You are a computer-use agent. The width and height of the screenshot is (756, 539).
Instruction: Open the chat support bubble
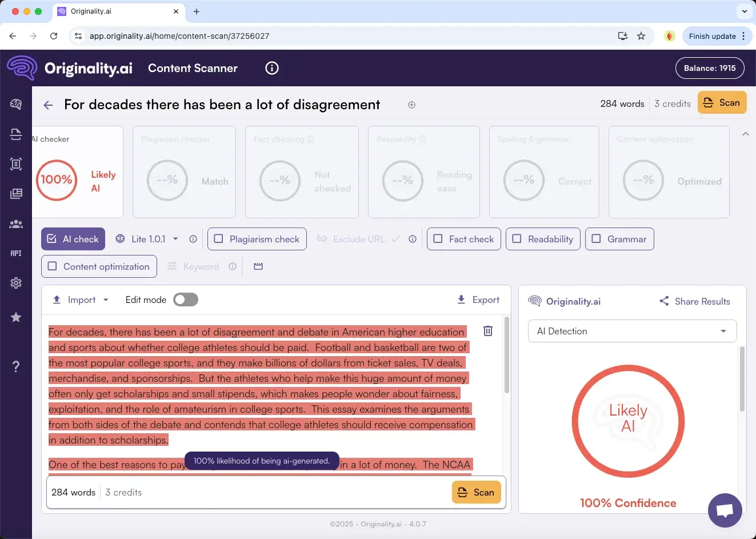pyautogui.click(x=725, y=510)
